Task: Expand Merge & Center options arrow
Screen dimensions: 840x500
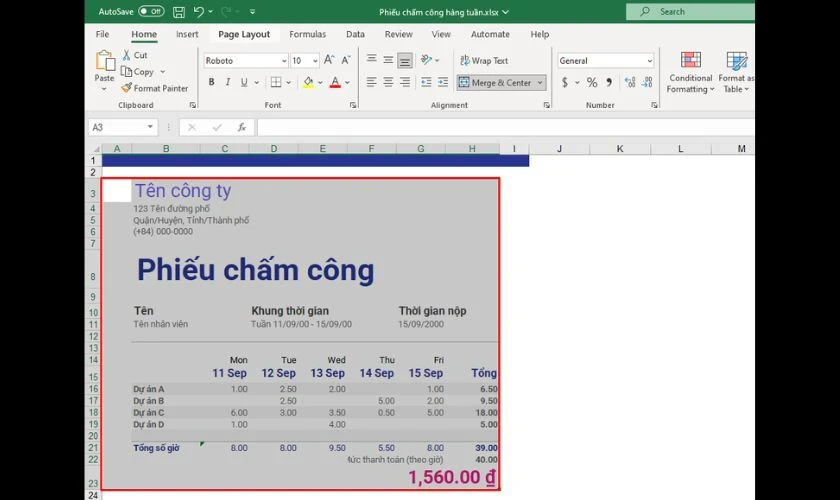Action: [540, 83]
